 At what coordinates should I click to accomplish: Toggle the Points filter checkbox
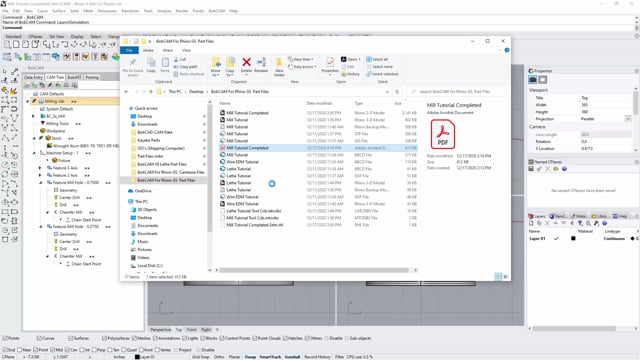(x=5, y=338)
